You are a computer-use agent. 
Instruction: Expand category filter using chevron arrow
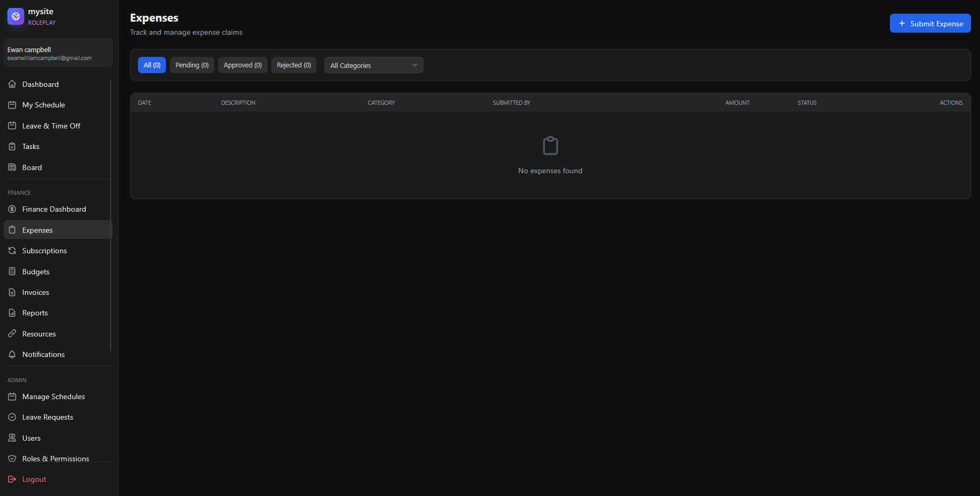[x=414, y=65]
